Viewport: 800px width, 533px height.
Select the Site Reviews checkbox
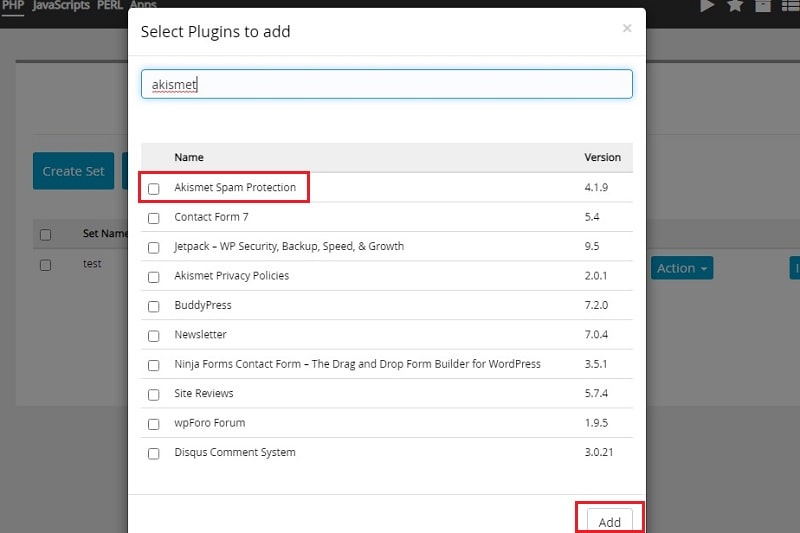click(154, 395)
